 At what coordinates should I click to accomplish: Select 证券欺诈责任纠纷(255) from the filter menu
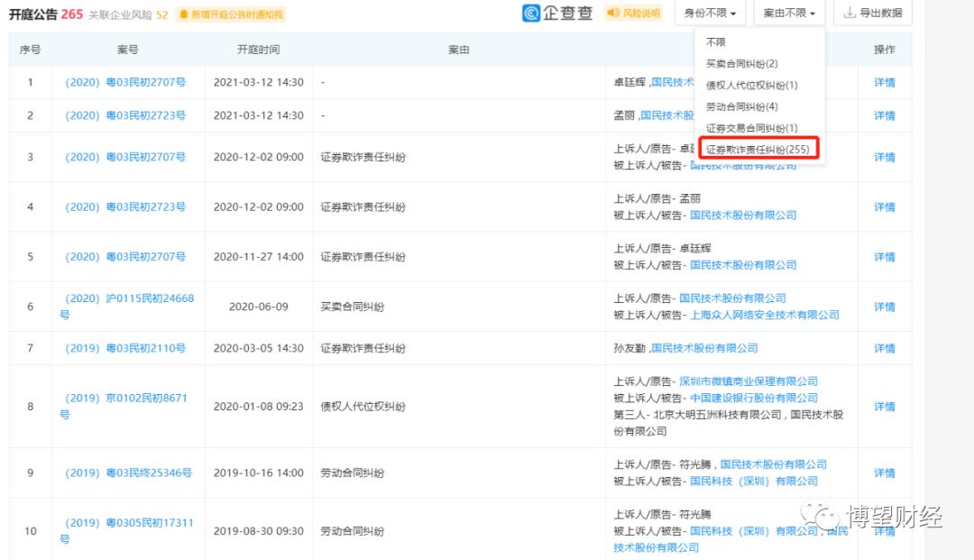(760, 148)
